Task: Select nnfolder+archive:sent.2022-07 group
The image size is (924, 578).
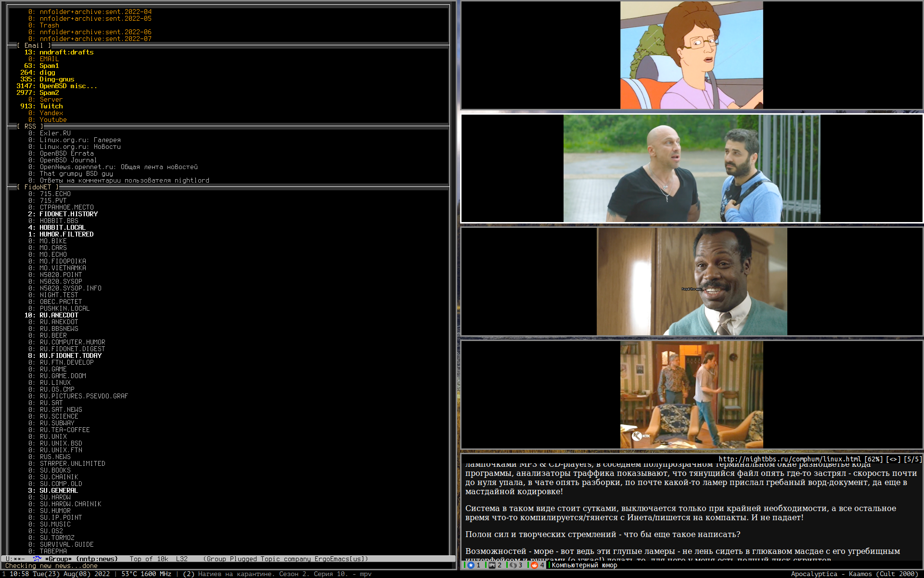Action: pos(95,39)
